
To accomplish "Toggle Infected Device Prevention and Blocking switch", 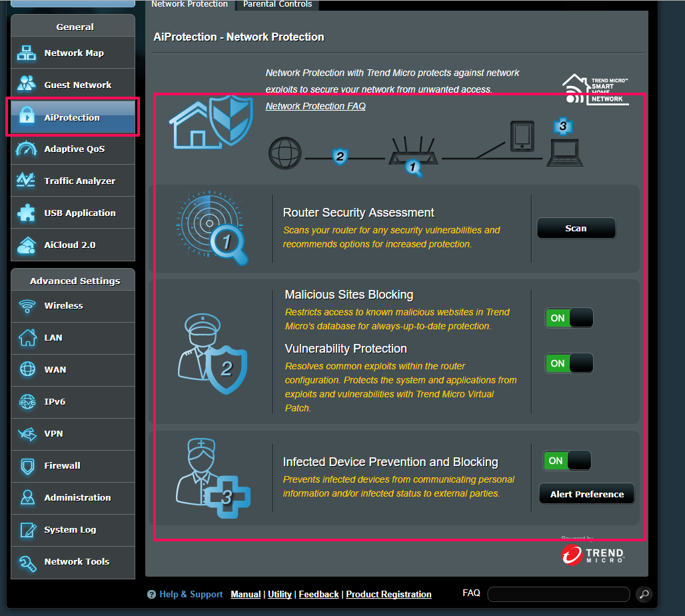I will [567, 461].
